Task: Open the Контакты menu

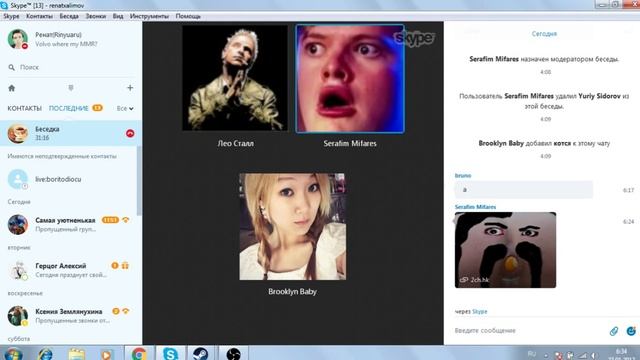Action: click(39, 16)
